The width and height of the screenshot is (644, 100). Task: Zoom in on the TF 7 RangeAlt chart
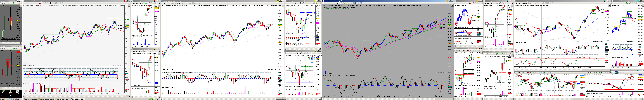(344, 3)
